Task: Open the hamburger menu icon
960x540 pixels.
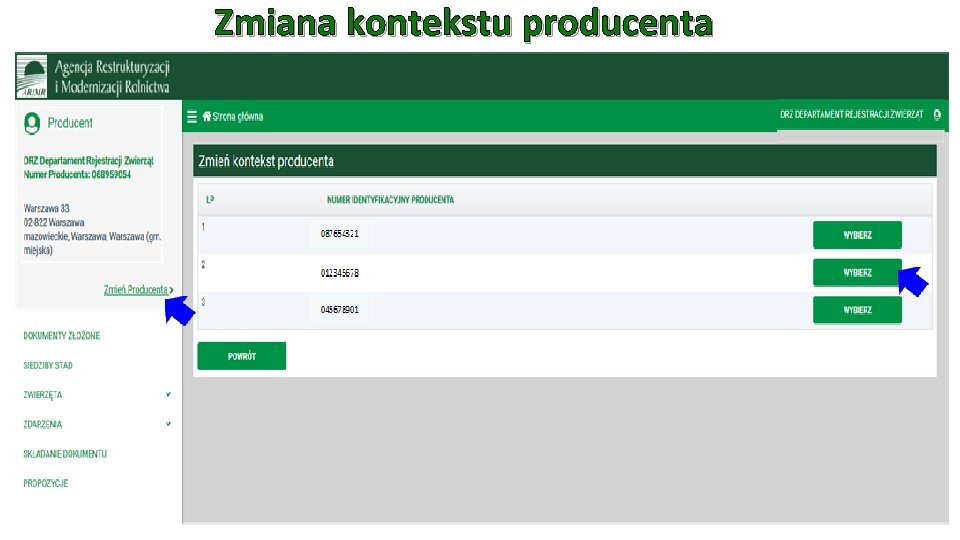Action: pyautogui.click(x=192, y=116)
